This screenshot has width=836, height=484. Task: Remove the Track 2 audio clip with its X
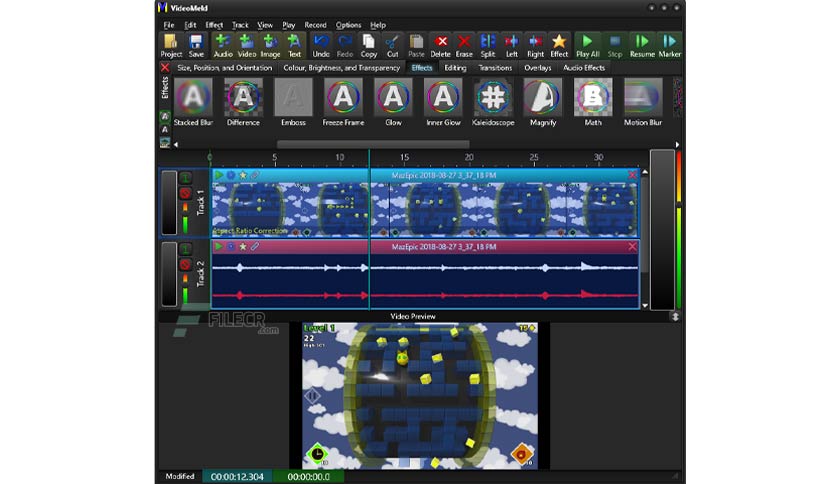632,246
